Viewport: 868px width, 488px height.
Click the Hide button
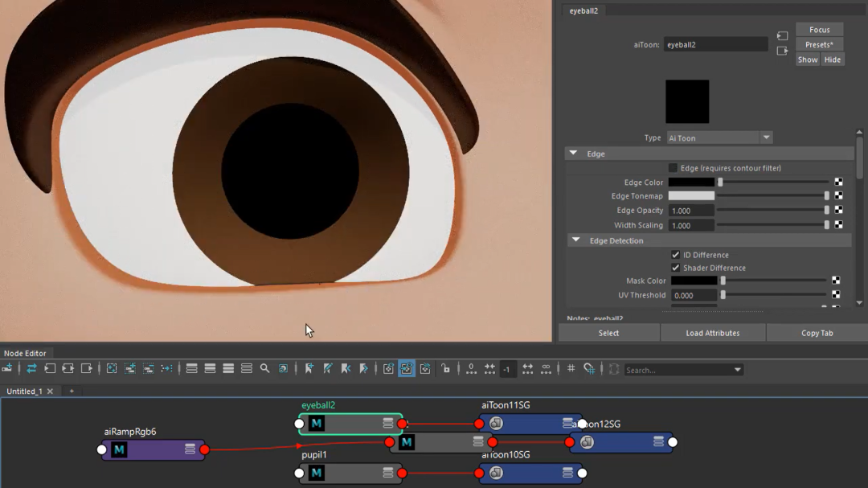[832, 59]
